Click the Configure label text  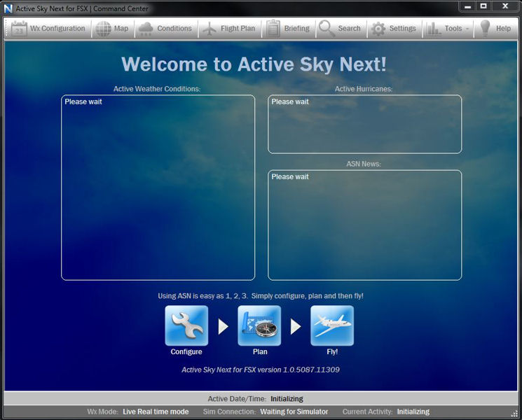(186, 352)
